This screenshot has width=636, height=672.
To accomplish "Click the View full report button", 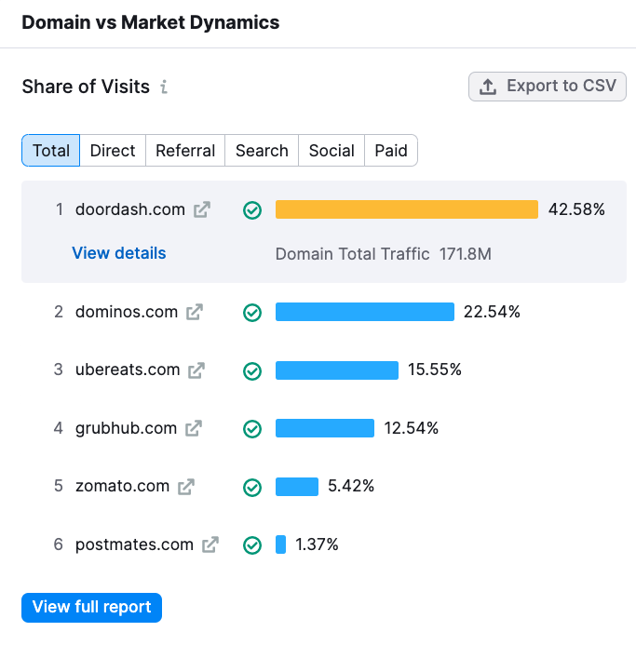I will tap(91, 608).
